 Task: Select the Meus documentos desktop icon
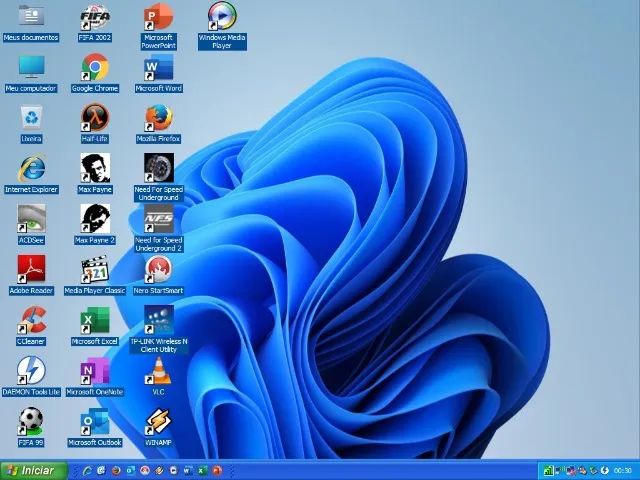click(31, 24)
